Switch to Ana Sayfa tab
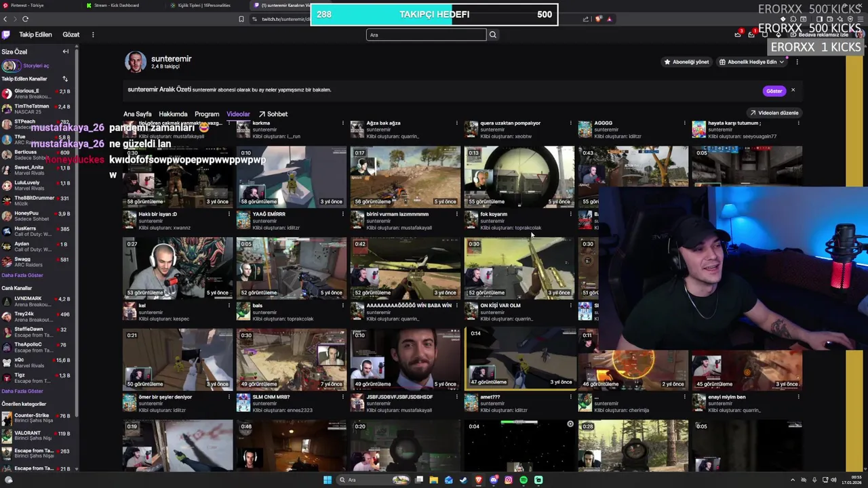The width and height of the screenshot is (868, 488). click(x=138, y=114)
